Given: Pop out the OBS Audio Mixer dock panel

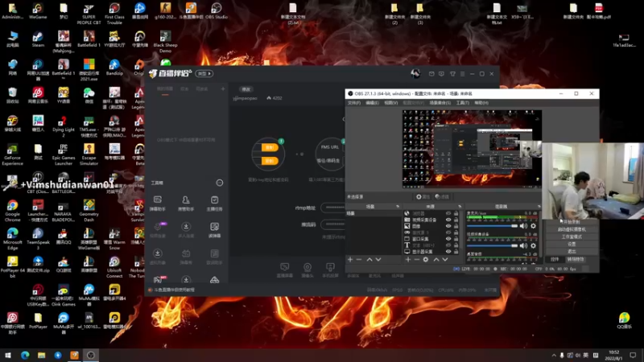Looking at the screenshot, I should click(539, 207).
